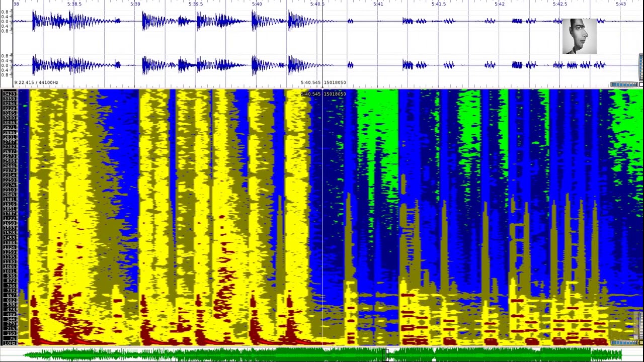Image resolution: width=644 pixels, height=362 pixels.
Task: Click the 5:40 mark on the time ruler
Action: (x=257, y=4)
